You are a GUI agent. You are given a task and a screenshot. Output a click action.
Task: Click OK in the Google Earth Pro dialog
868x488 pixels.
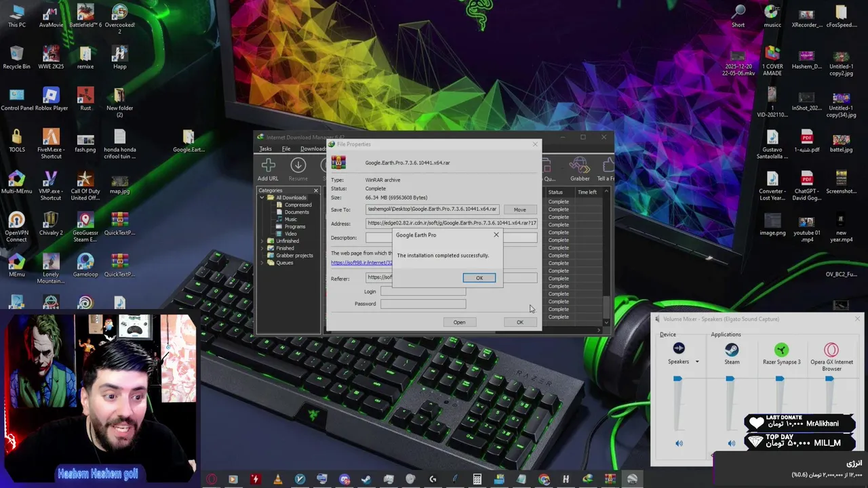tap(479, 278)
